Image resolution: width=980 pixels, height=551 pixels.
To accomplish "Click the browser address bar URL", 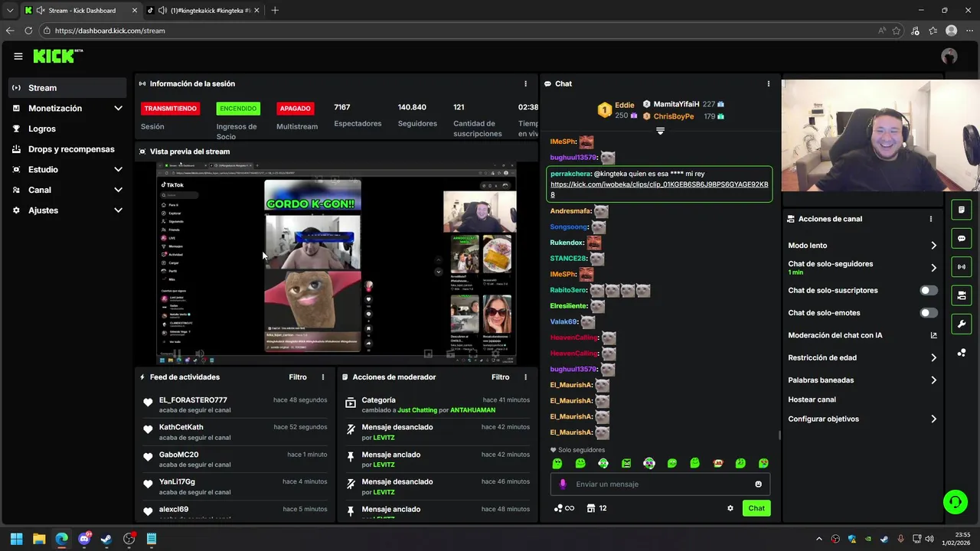I will [x=110, y=31].
